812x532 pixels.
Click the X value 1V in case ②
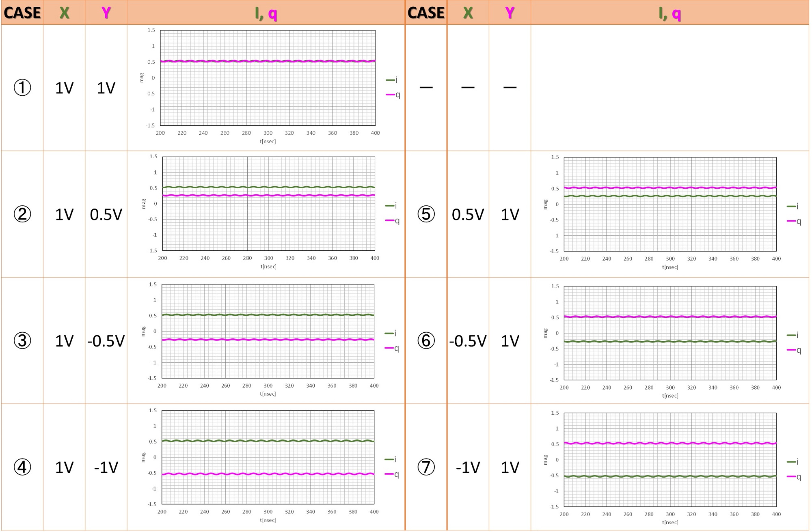click(x=64, y=214)
